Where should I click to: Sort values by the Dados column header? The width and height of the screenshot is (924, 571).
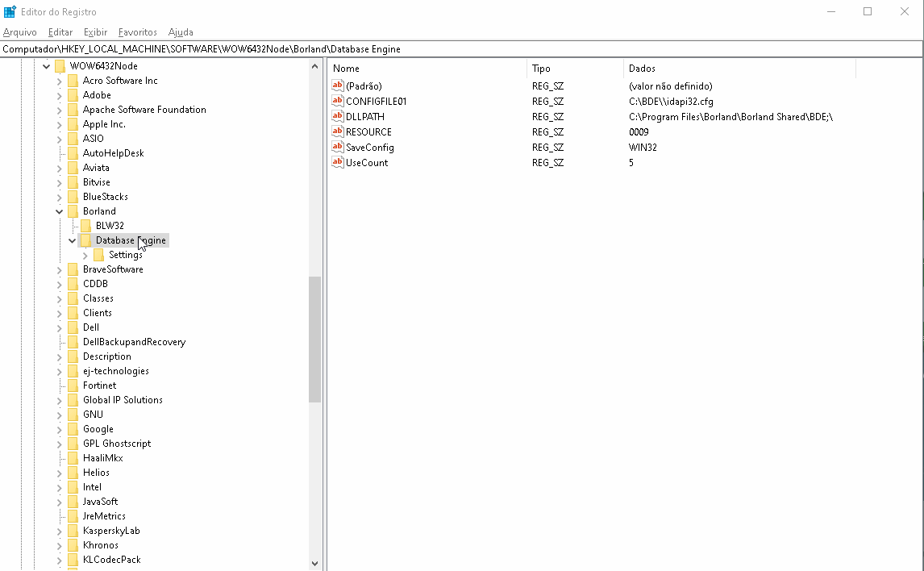(x=739, y=69)
